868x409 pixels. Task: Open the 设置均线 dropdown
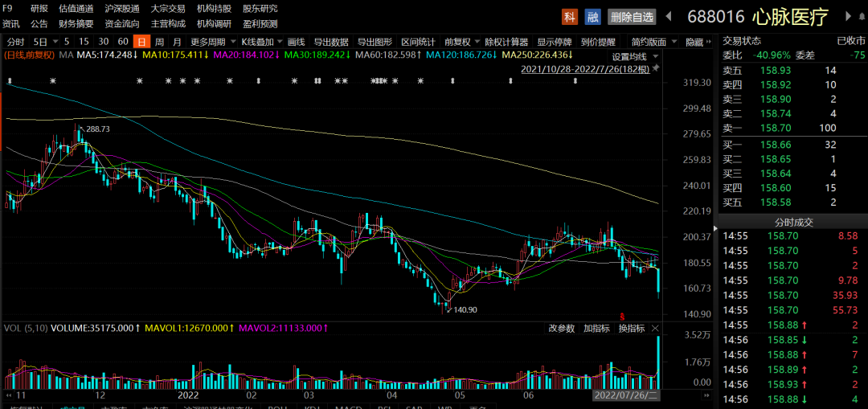[x=634, y=56]
